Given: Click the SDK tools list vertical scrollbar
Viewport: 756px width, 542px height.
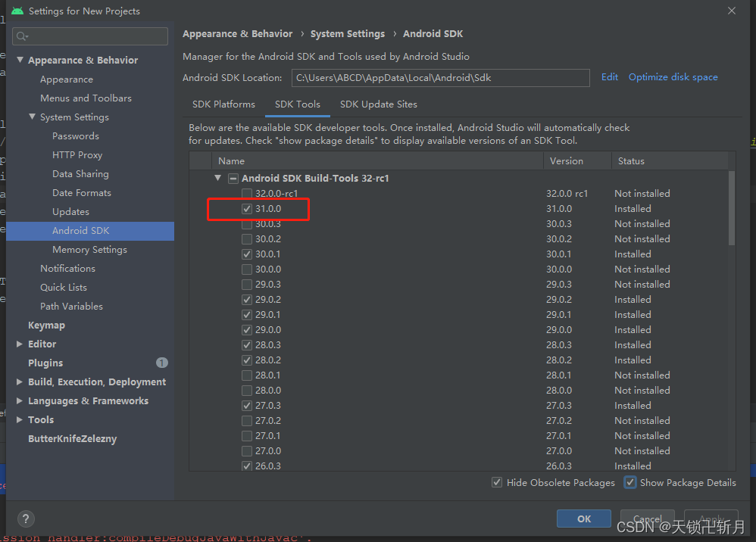Looking at the screenshot, I should coord(732,208).
